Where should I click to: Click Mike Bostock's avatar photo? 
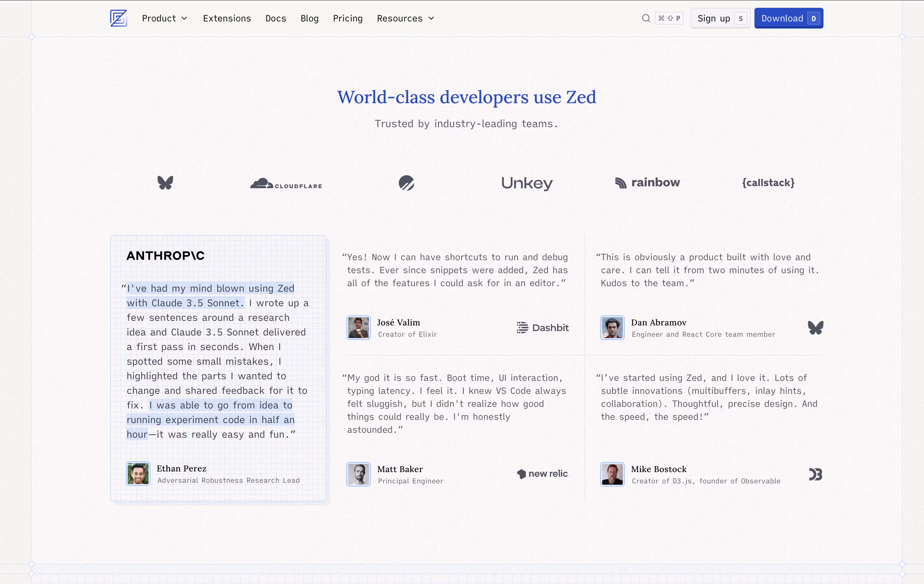point(612,474)
